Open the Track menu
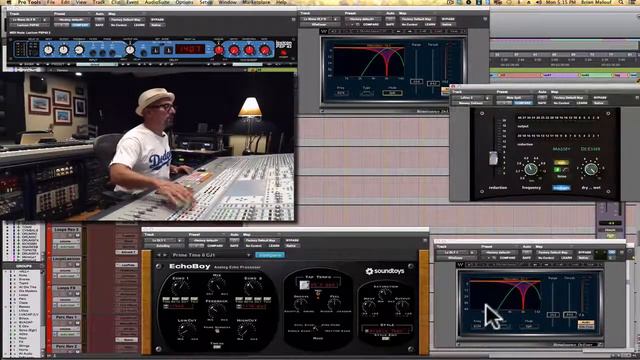 [x=98, y=2]
